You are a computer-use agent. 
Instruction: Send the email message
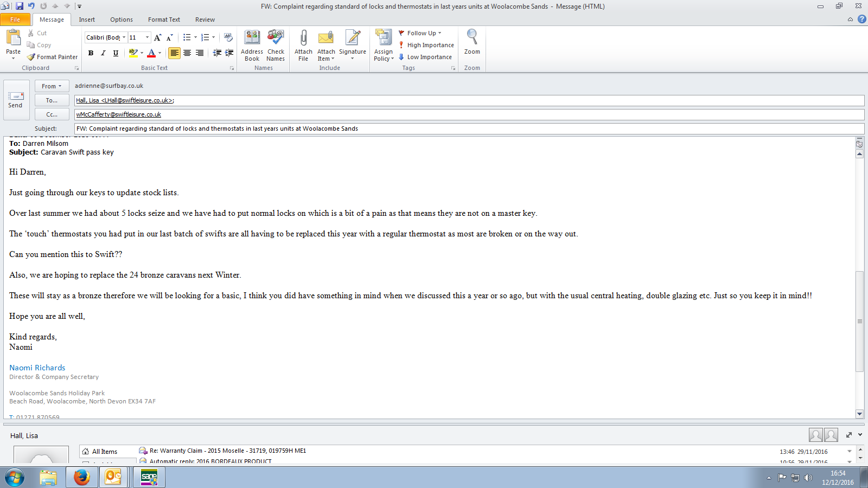(15, 100)
